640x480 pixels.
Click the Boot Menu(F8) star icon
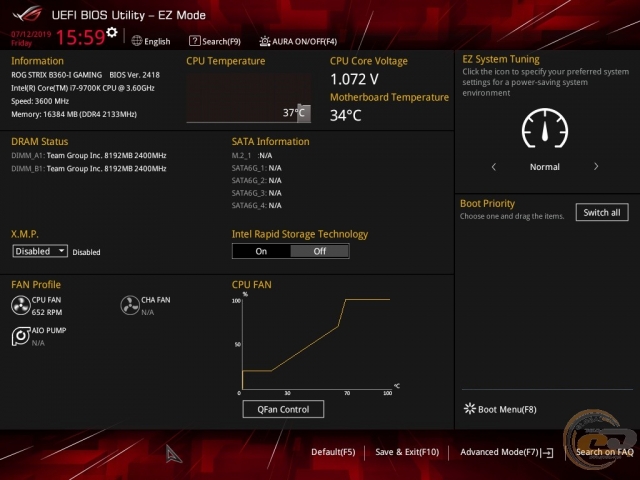tap(470, 409)
